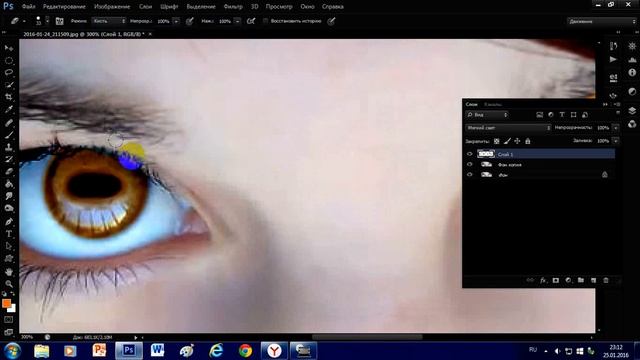Open the brush panel toggle icon
This screenshot has width=640, height=360.
59,21
